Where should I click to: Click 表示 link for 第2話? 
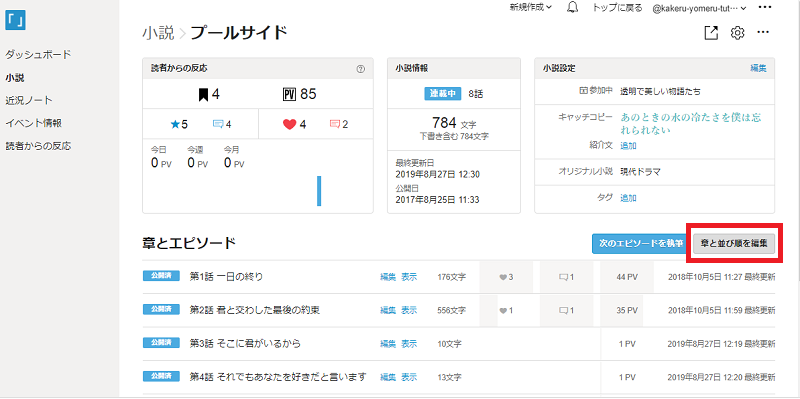409,310
